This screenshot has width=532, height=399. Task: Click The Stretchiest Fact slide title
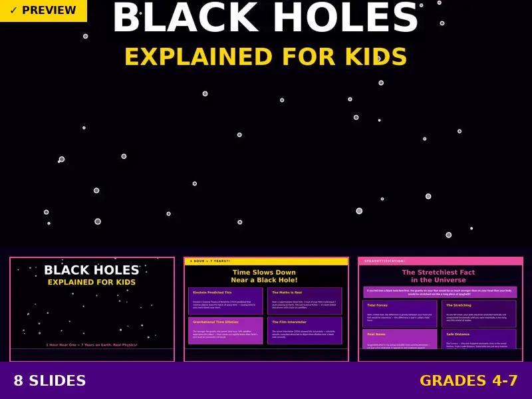[x=438, y=276]
